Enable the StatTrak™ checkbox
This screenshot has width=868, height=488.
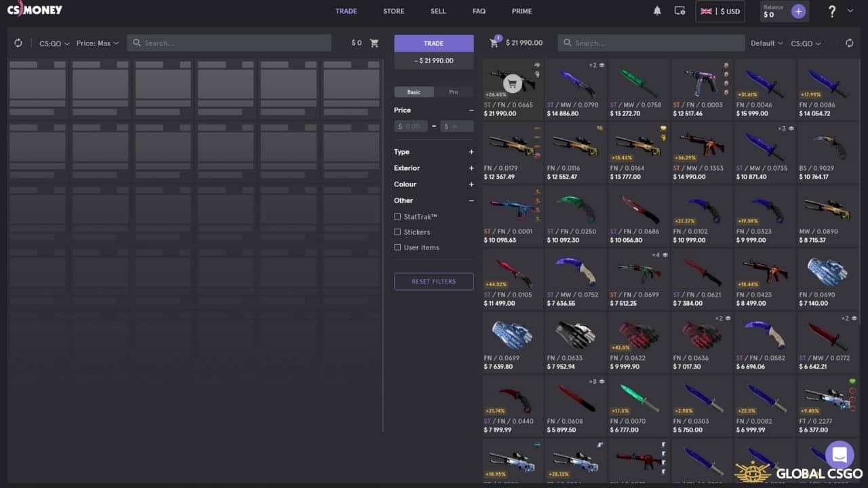coord(397,217)
